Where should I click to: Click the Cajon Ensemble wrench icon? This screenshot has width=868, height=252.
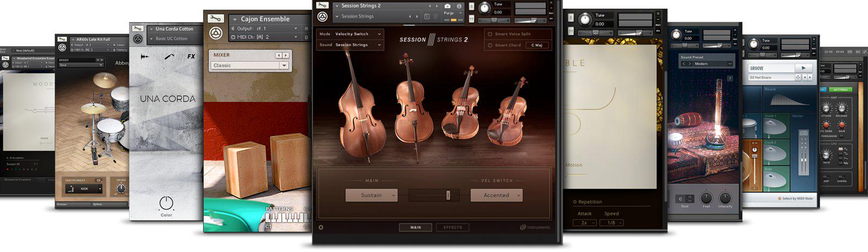215,19
